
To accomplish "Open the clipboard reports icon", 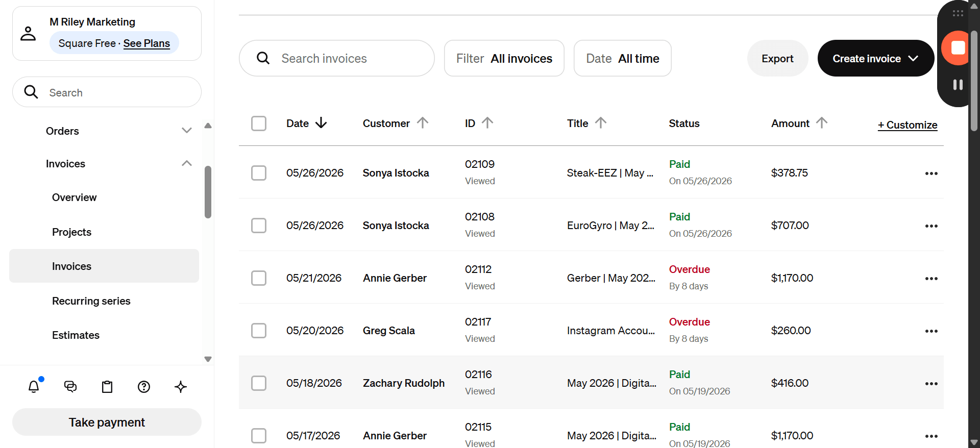I will click(107, 387).
